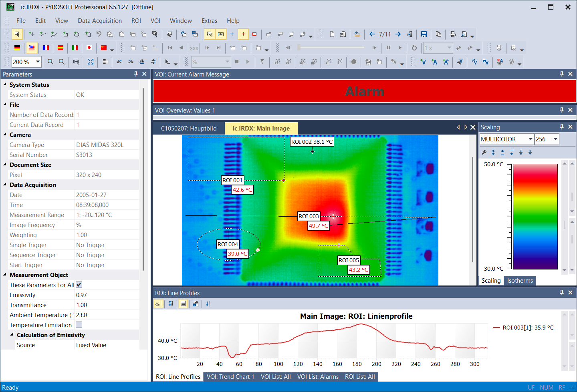Image resolution: width=577 pixels, height=392 pixels.
Task: Open the 256 color count dropdown
Action: [555, 139]
